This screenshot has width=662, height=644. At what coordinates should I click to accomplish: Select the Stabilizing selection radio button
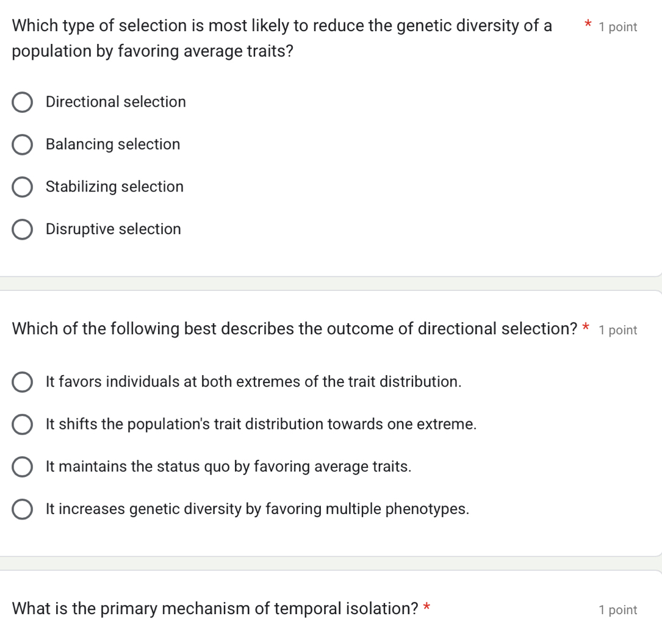(x=22, y=187)
